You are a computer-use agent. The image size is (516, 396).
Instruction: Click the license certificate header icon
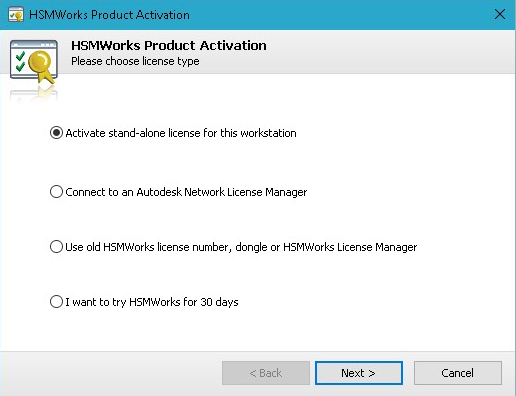[x=34, y=62]
